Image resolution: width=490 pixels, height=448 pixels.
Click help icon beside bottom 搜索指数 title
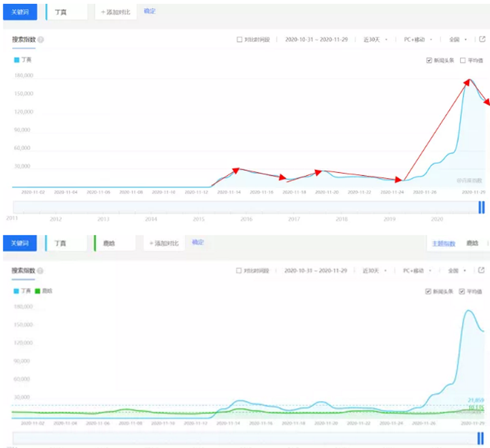(42, 271)
